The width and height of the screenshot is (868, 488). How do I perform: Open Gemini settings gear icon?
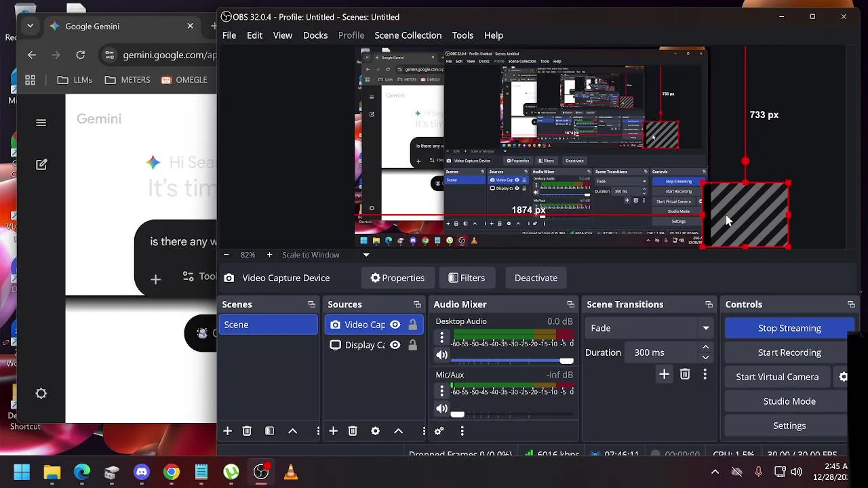click(41, 394)
